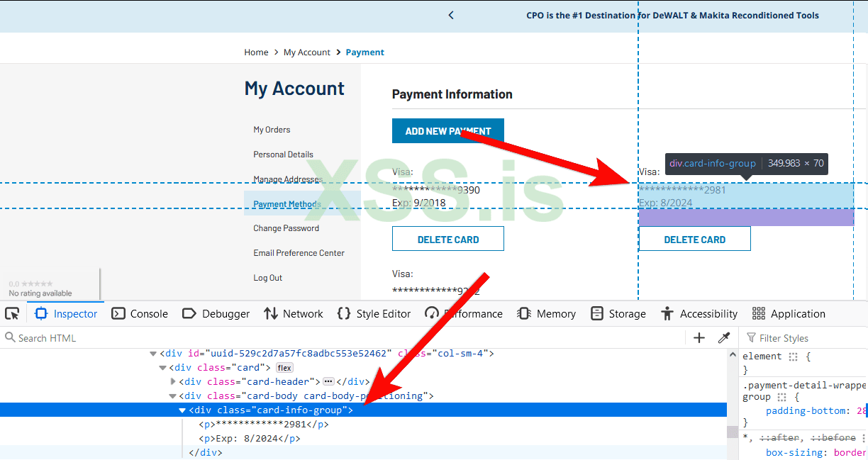
Task: Click Log Out link
Action: (x=267, y=278)
